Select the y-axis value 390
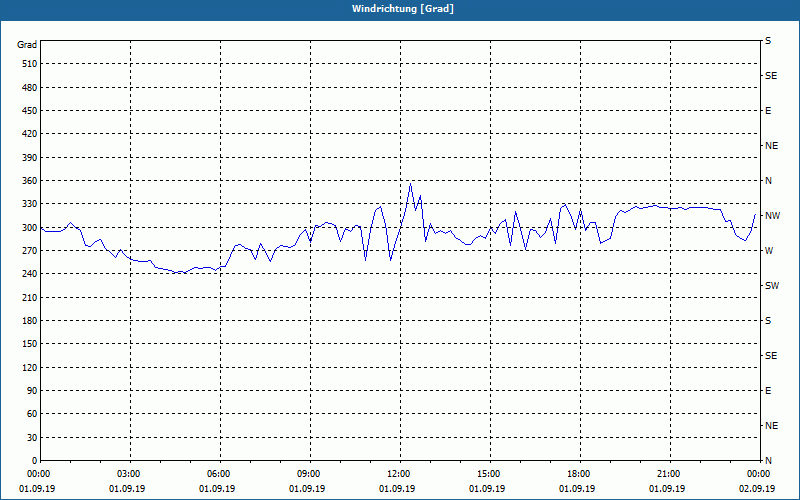800x500 pixels. pos(30,158)
